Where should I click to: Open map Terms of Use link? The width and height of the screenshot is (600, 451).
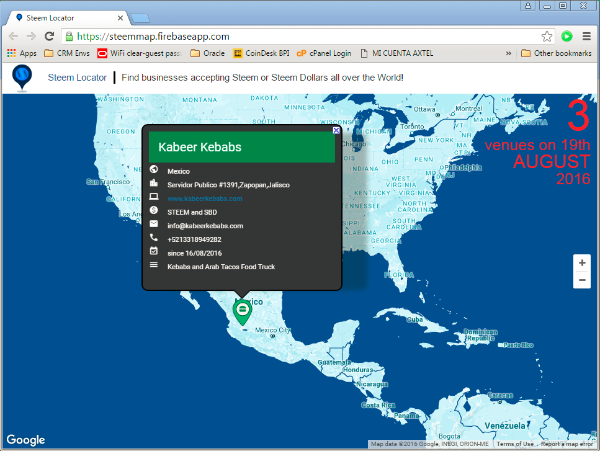pos(515,444)
